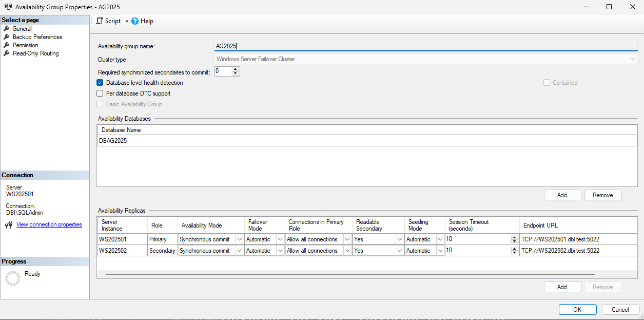This screenshot has width=644, height=320.
Task: Open Help via the question mark icon
Action: (x=135, y=21)
